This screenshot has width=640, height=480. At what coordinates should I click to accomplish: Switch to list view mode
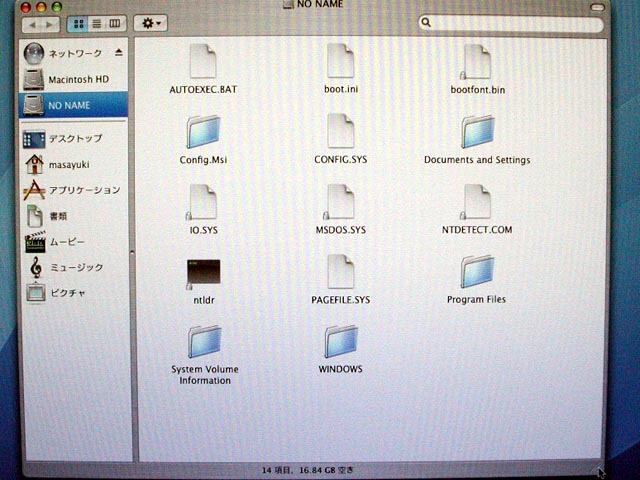[97, 22]
